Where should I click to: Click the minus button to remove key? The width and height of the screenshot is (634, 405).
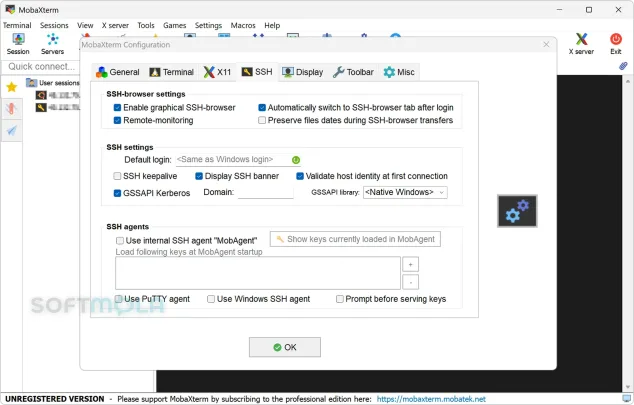coord(410,282)
